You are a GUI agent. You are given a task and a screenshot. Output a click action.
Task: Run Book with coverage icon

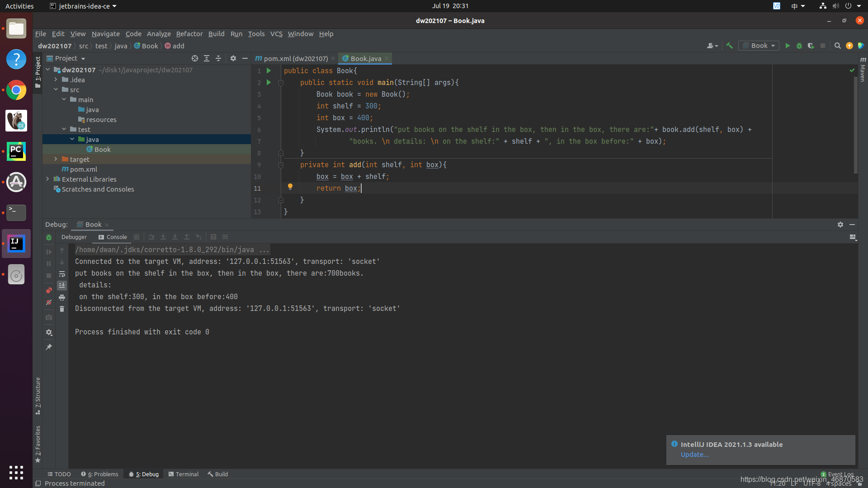811,46
